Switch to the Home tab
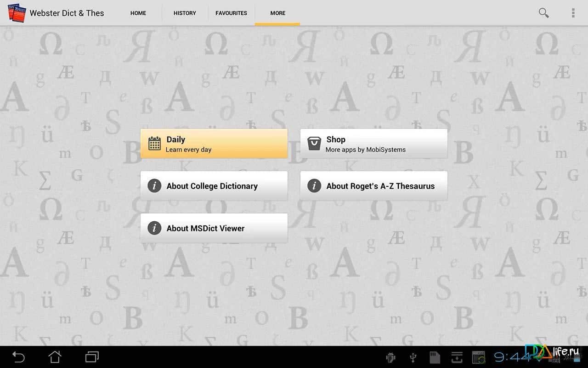 click(138, 13)
